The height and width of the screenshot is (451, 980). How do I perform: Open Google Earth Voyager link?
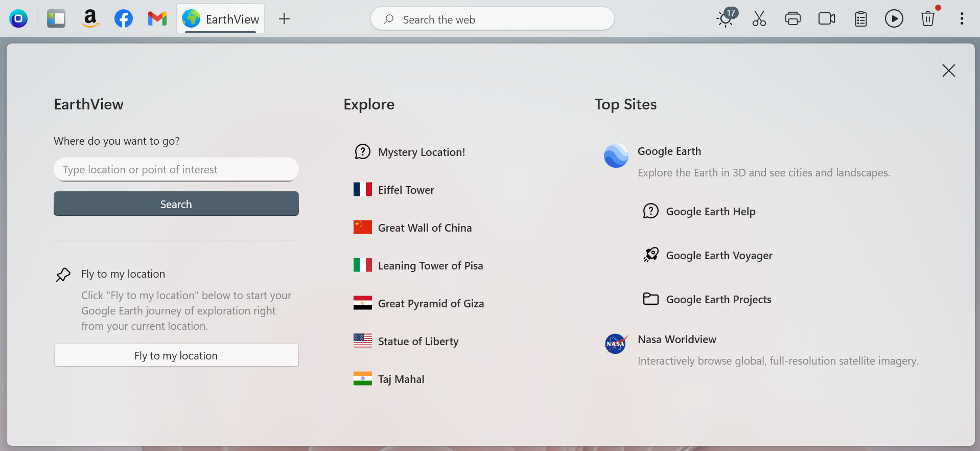pos(719,256)
